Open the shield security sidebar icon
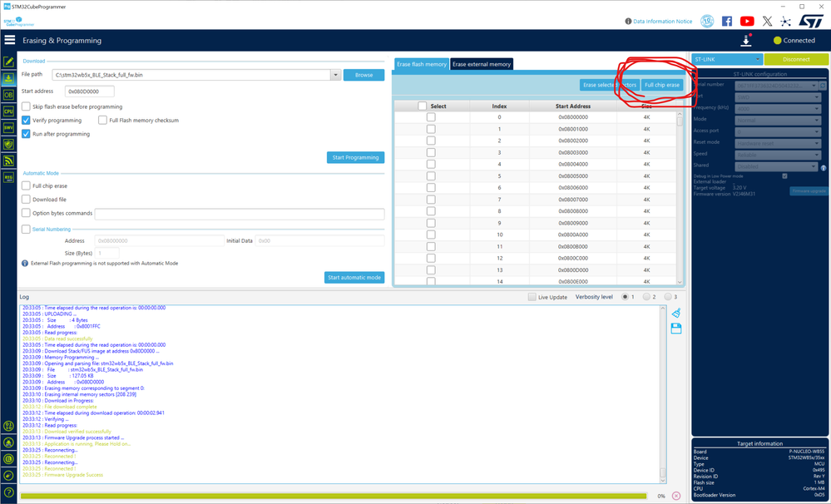The width and height of the screenshot is (831, 504). coord(8,144)
